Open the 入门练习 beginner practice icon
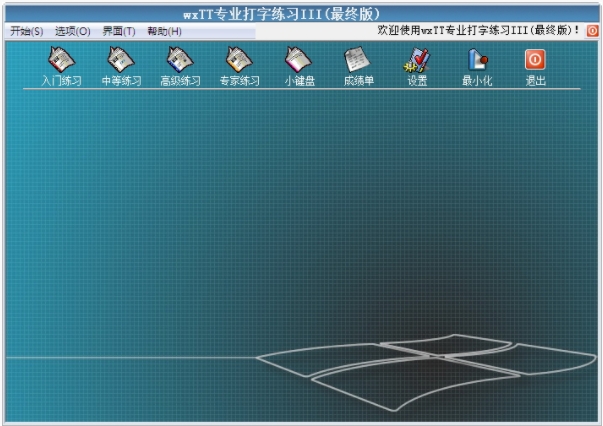 tap(62, 66)
